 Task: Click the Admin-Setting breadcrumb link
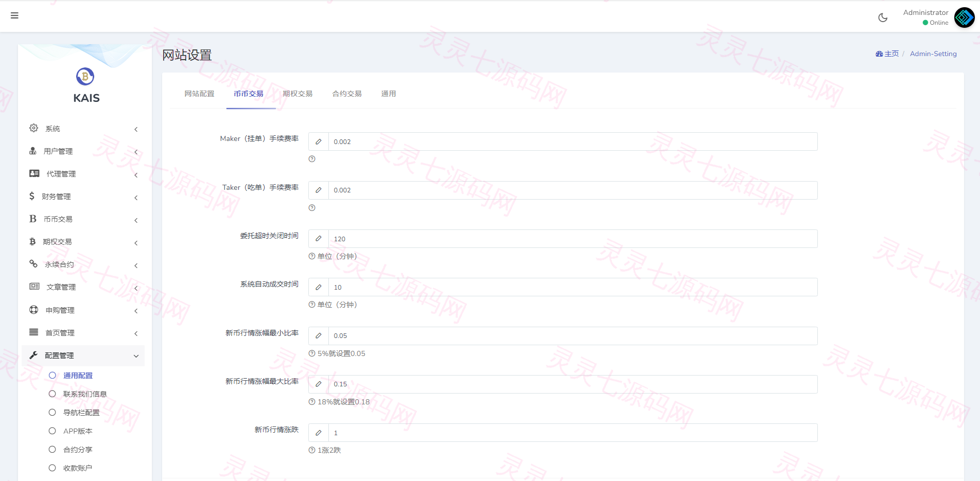tap(933, 54)
